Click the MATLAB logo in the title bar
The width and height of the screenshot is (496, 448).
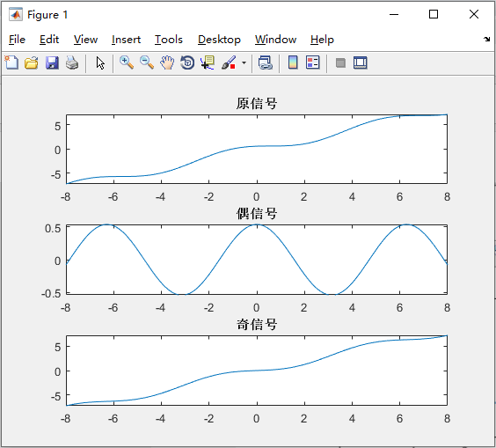[16, 15]
